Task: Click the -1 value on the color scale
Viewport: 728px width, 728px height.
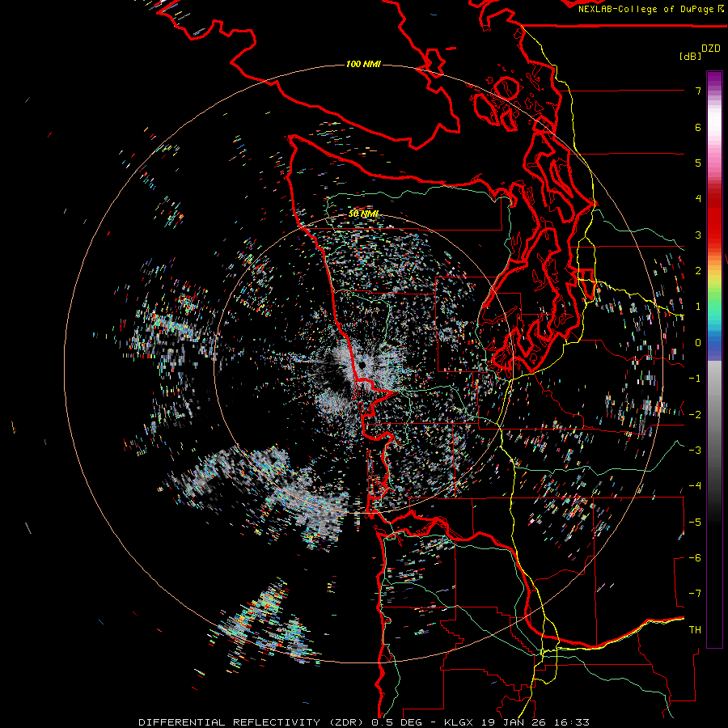Action: 695,379
